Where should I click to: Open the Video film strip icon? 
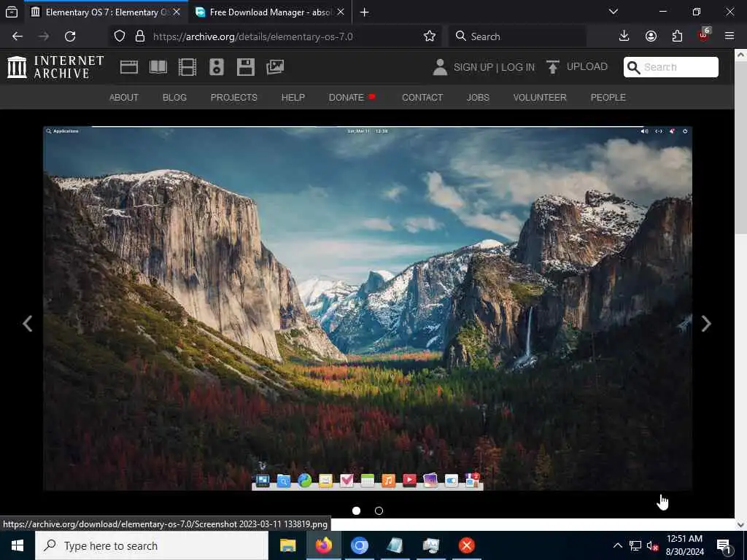click(x=187, y=67)
